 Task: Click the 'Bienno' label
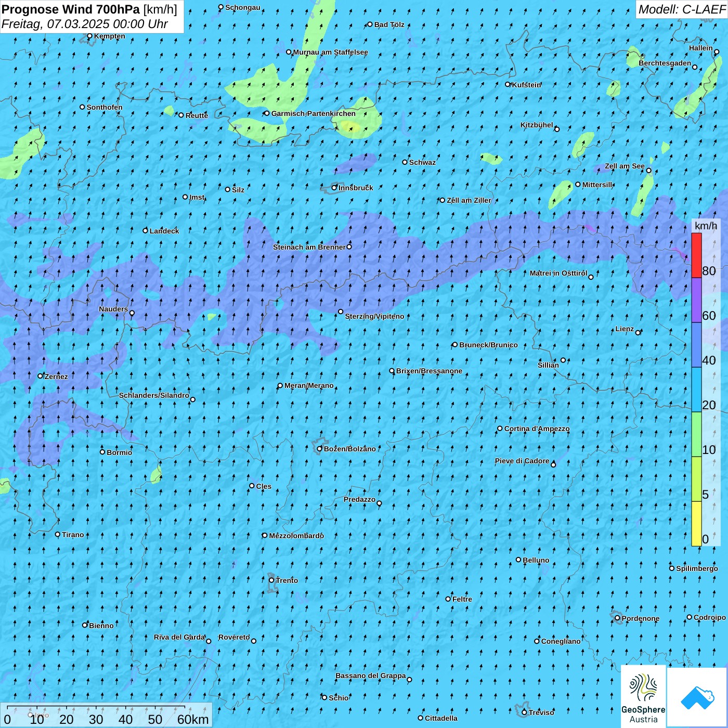[x=101, y=626]
